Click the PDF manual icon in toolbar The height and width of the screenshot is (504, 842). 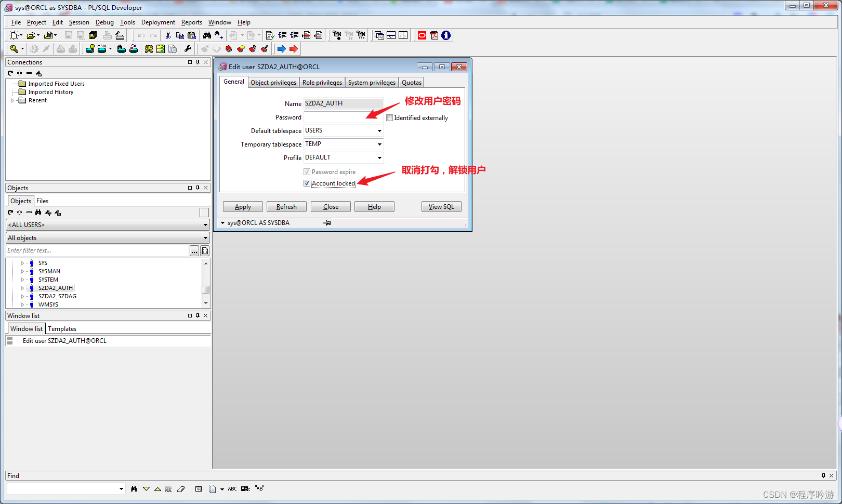click(x=434, y=35)
